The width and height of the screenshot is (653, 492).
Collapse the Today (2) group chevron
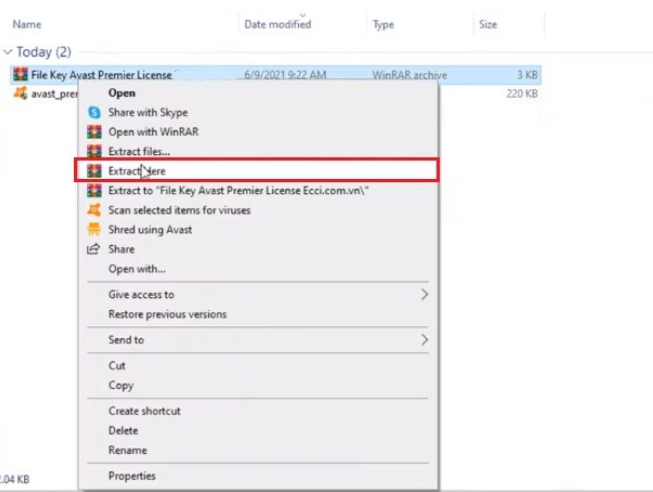7,52
